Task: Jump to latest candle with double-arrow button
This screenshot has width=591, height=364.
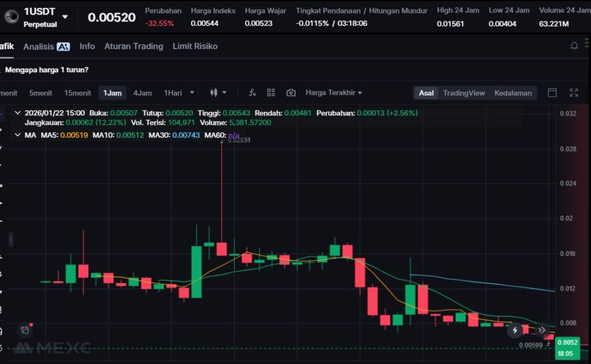Action: [x=541, y=331]
